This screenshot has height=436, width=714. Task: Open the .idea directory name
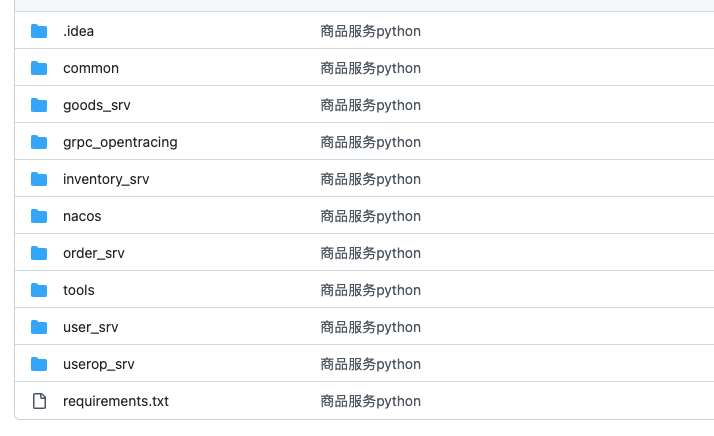click(78, 31)
